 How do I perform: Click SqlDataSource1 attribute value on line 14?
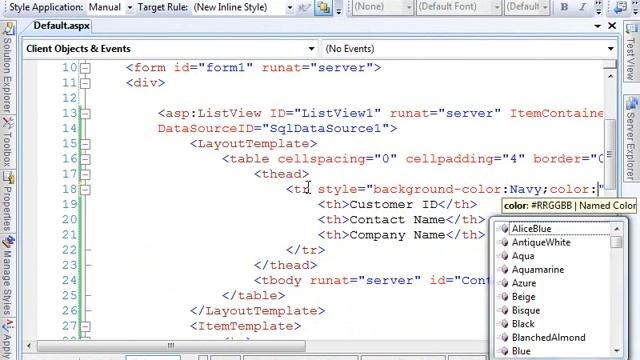[325, 129]
